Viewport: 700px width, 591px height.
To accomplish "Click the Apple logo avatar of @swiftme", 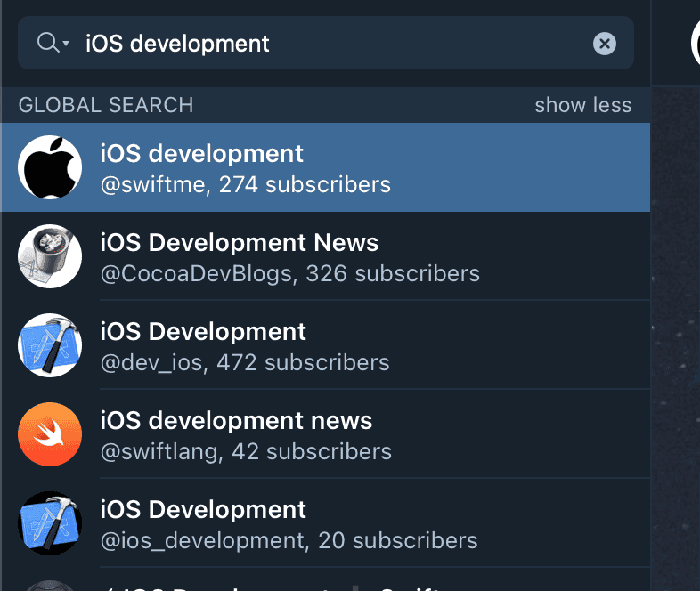I will 50,167.
